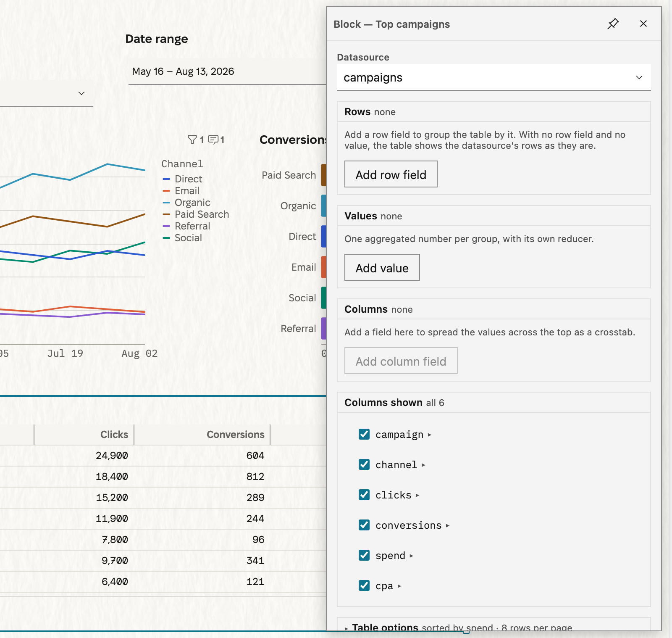The image size is (672, 638).
Task: Open the dropdown chevron left of date range
Action: click(81, 93)
